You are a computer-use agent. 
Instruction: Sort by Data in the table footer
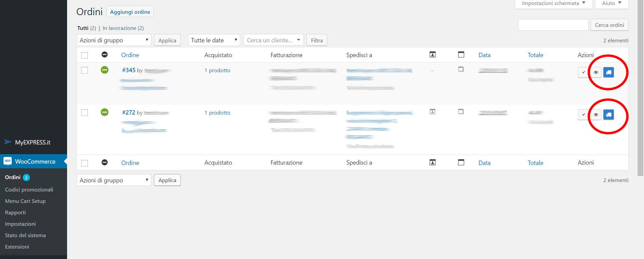coord(484,163)
